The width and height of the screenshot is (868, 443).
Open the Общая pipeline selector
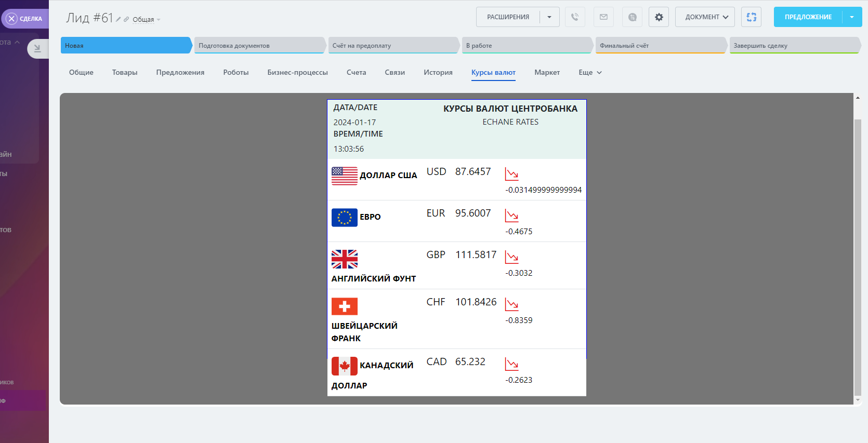coord(146,20)
